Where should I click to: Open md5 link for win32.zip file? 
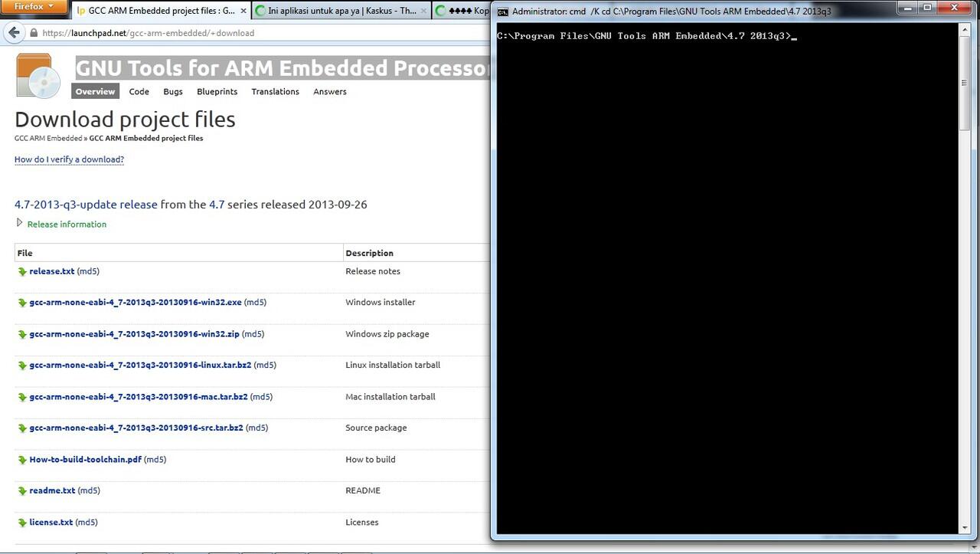click(253, 334)
